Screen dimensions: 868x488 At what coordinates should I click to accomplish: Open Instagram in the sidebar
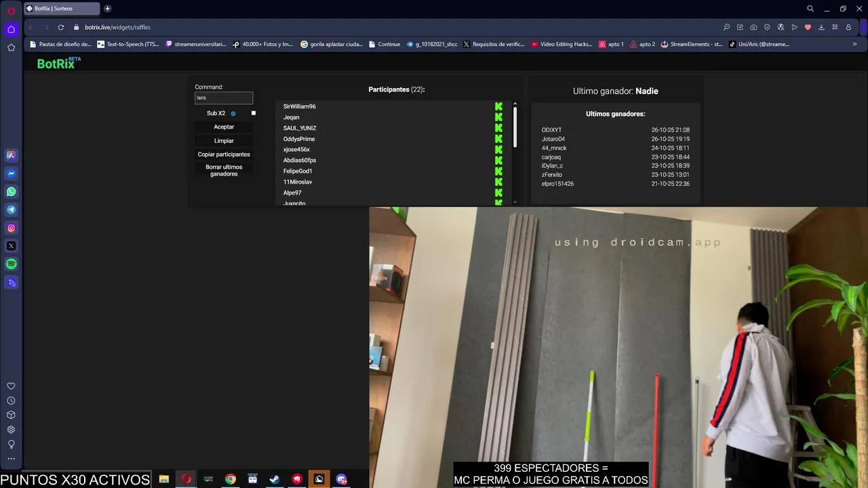pos(11,228)
